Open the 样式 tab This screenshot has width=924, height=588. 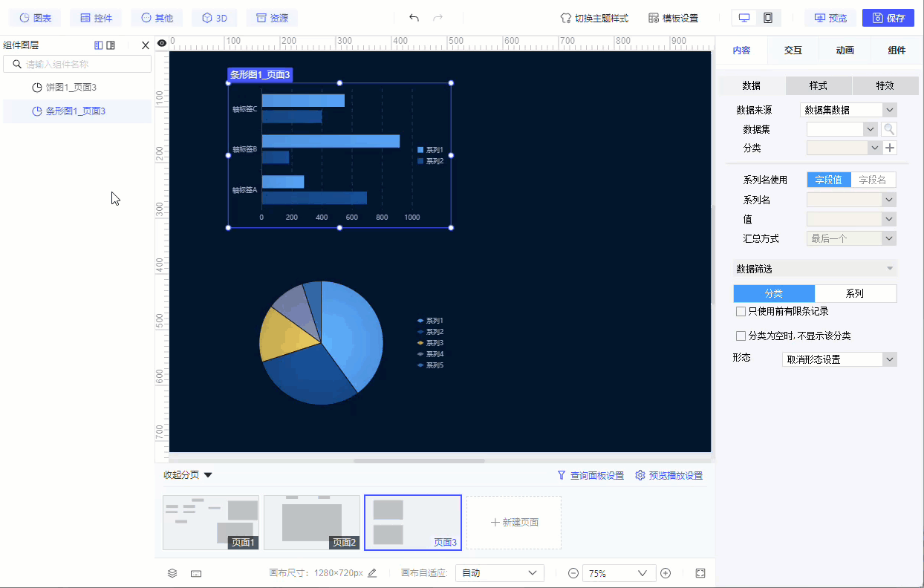(x=819, y=85)
